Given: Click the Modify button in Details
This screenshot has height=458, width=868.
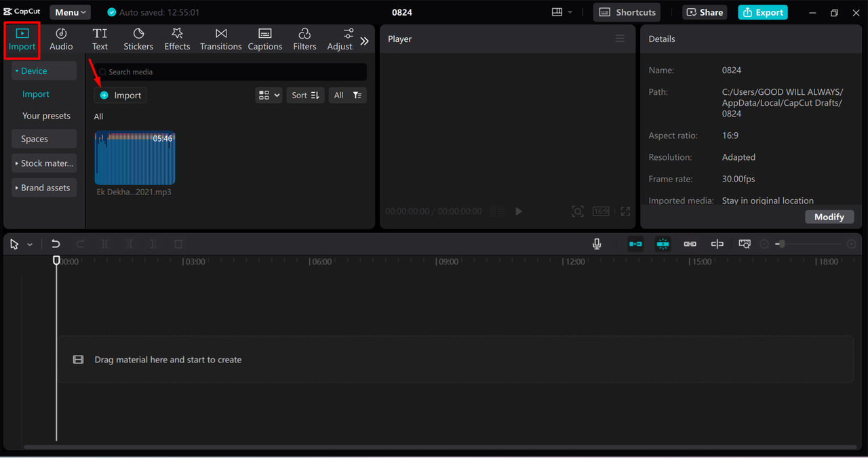Looking at the screenshot, I should 829,217.
